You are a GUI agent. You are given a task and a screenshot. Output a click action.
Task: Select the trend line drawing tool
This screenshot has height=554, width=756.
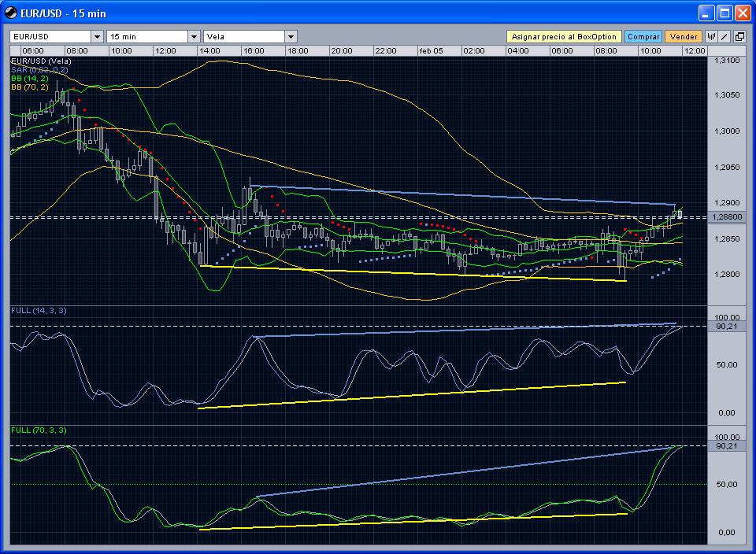[x=725, y=37]
